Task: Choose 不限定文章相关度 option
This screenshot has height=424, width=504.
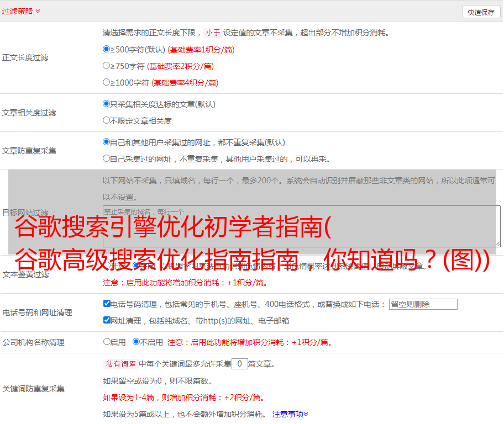Action: coord(106,120)
